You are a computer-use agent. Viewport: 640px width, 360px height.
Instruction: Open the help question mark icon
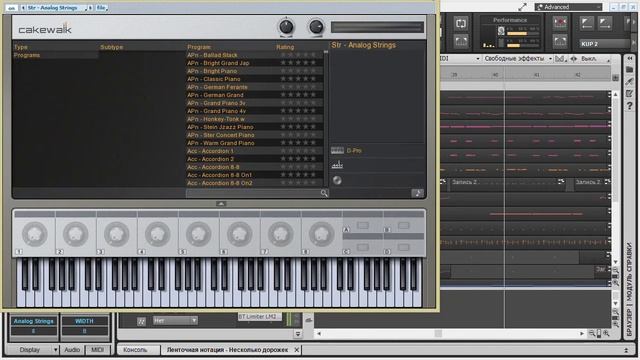pyautogui.click(x=629, y=106)
